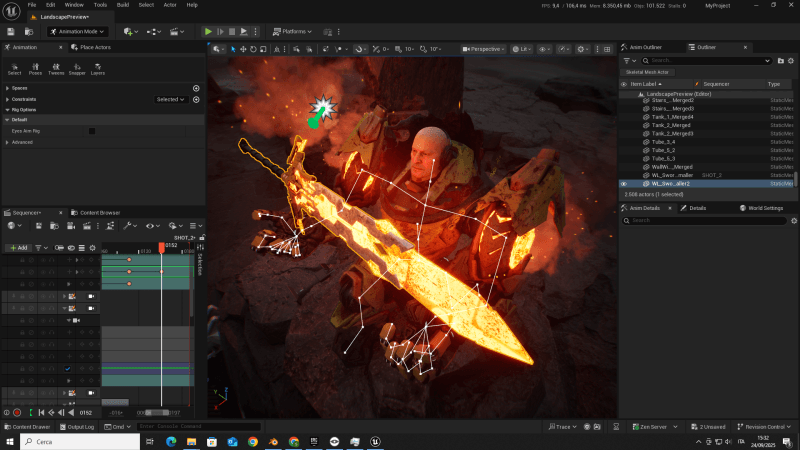This screenshot has width=800, height=450.
Task: Click the sequencer record button
Action: pyautogui.click(x=17, y=412)
